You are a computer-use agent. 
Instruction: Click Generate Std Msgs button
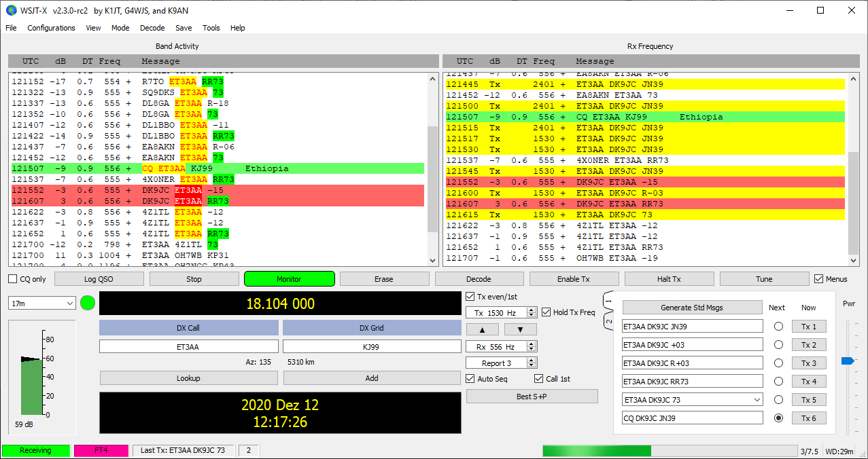point(693,308)
